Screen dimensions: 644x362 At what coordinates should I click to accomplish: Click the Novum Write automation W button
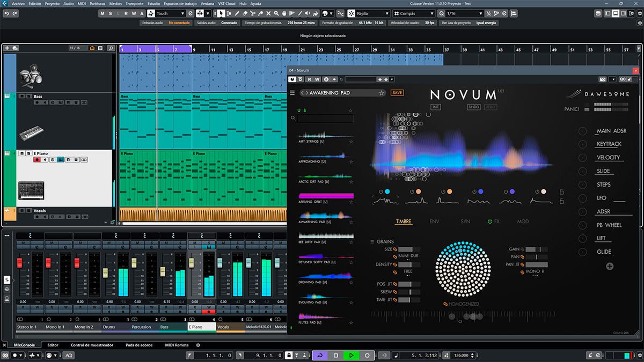[x=317, y=79]
